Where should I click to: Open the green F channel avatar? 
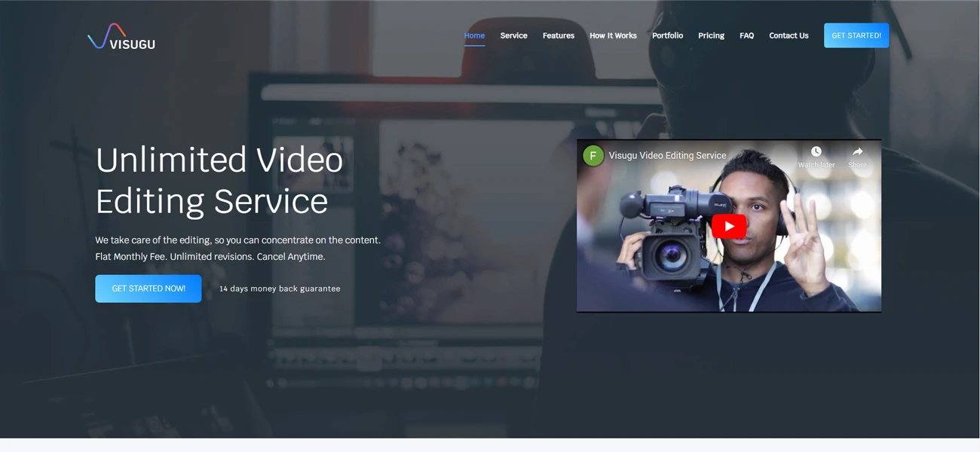pyautogui.click(x=593, y=156)
